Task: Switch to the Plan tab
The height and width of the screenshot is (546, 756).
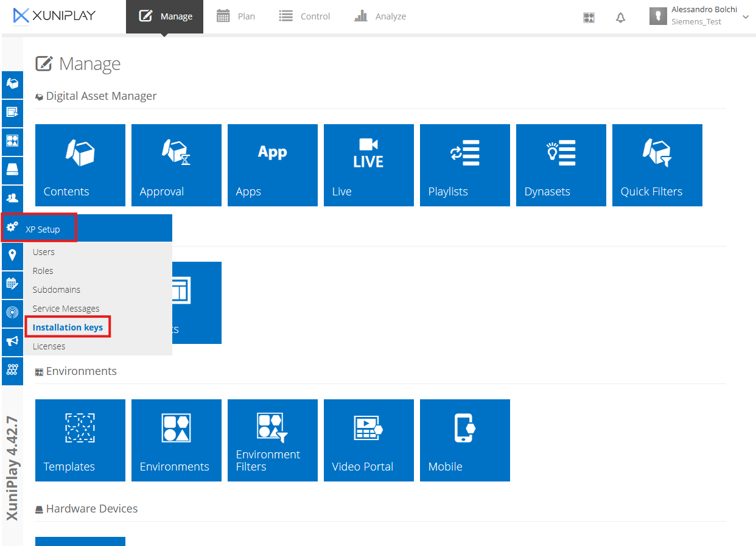Action: coord(236,16)
